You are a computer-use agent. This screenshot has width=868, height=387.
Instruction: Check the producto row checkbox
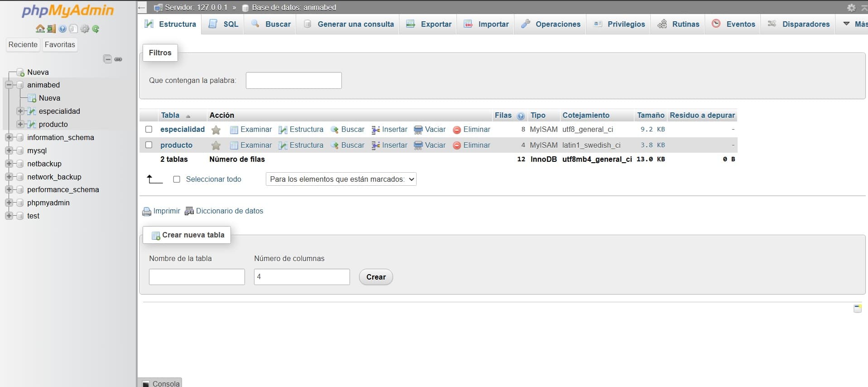149,145
